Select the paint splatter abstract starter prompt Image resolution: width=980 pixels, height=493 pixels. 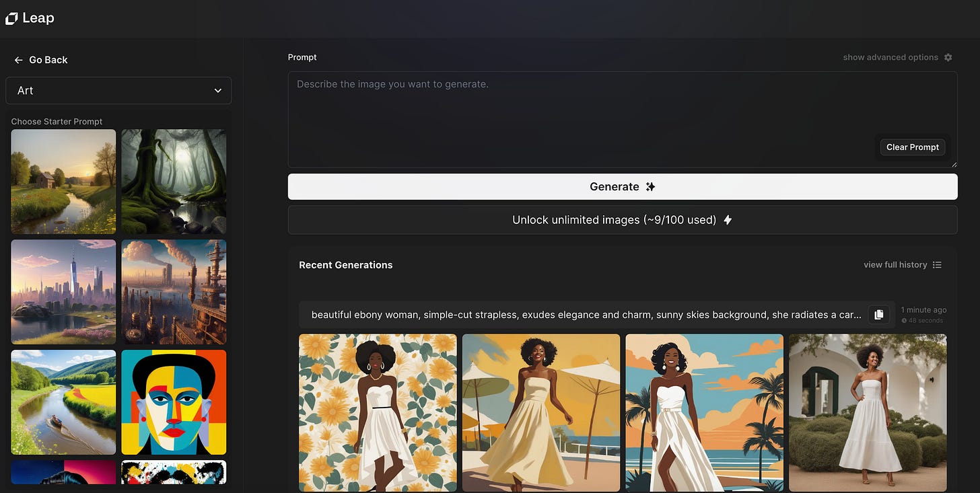(x=174, y=472)
